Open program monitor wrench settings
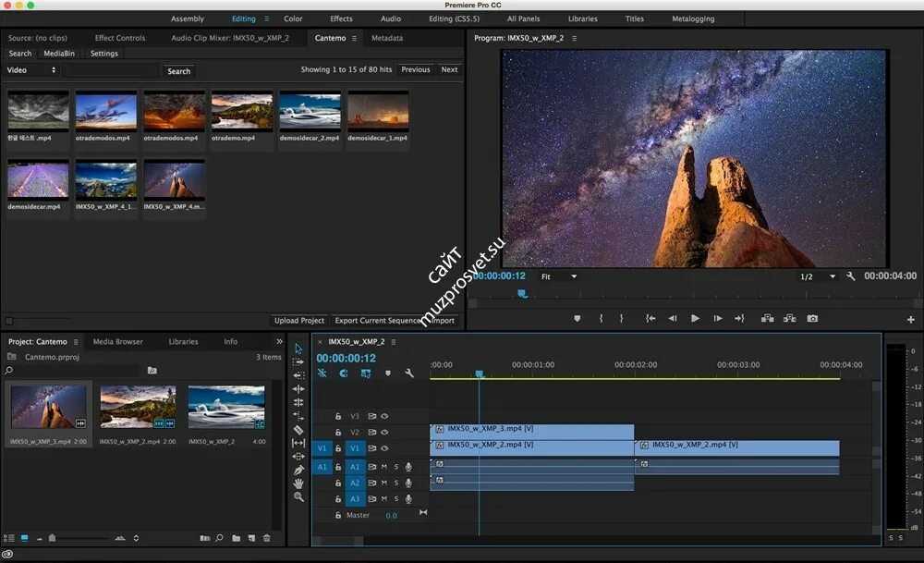The height and width of the screenshot is (563, 924). (x=850, y=275)
